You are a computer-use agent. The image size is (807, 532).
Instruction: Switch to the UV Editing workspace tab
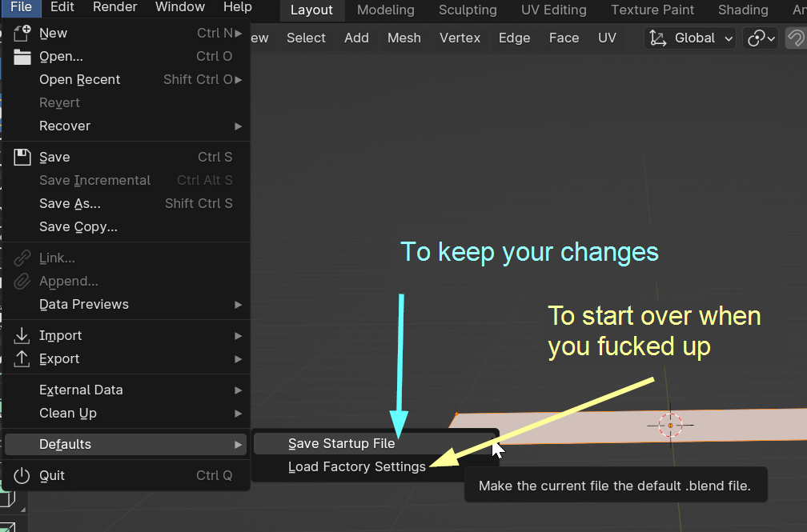tap(553, 10)
